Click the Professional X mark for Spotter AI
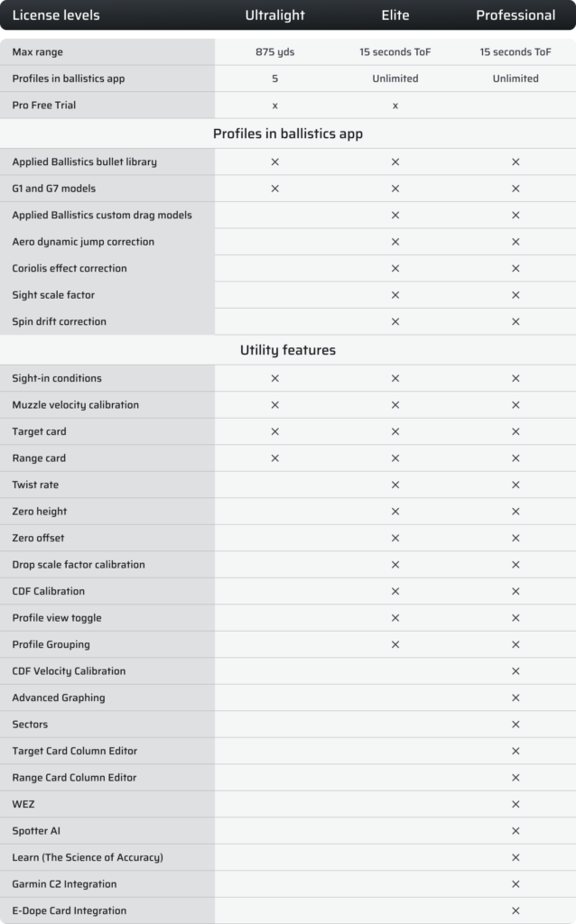This screenshot has width=576, height=924. coord(516,831)
